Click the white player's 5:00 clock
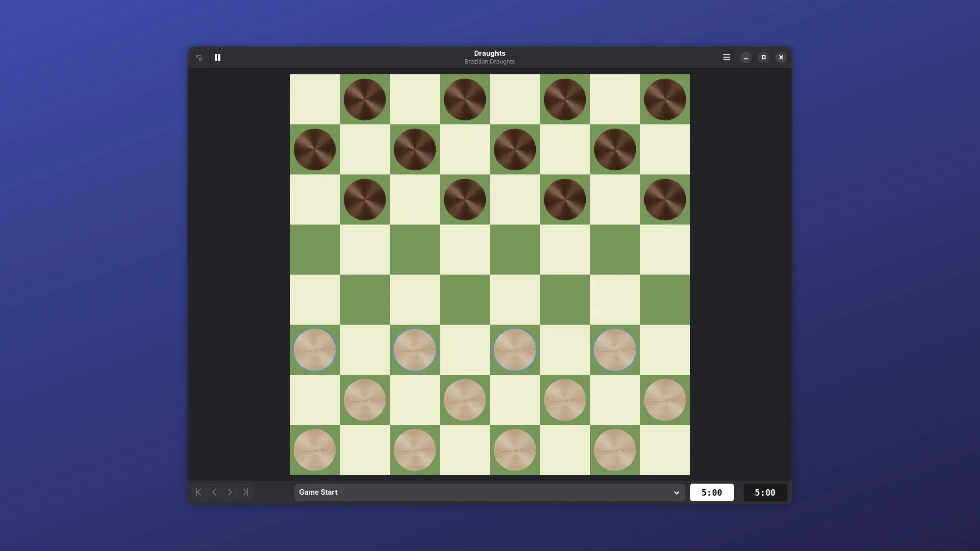The image size is (980, 551). (712, 492)
